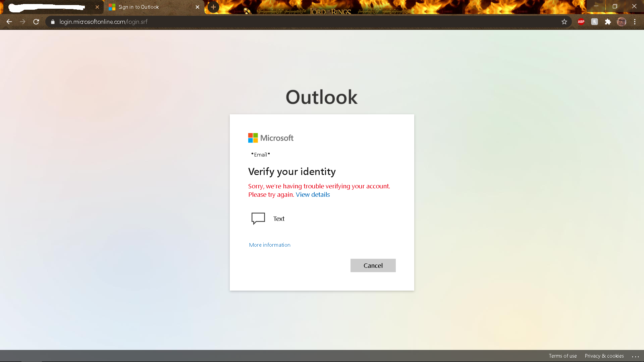Select the first redacted browser tab
Viewport: 644px width, 362px height.
click(x=47, y=7)
